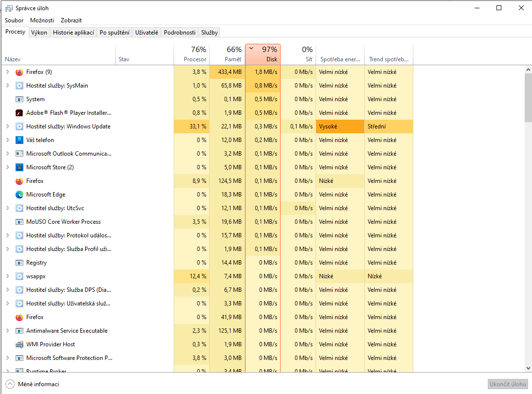Click the Antimalware Service Executable icon
The image size is (532, 394).
(x=19, y=331)
